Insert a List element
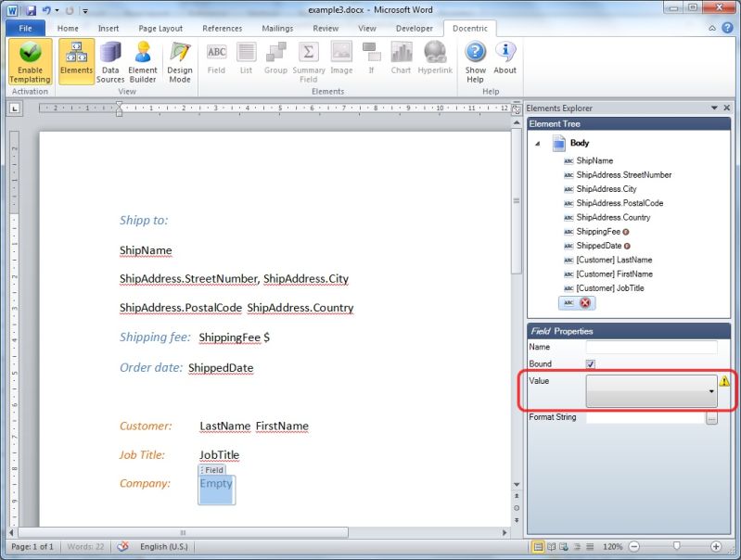 (x=246, y=58)
